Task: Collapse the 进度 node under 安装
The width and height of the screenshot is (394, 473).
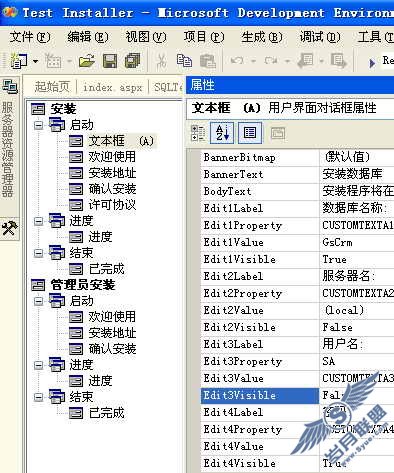Action: 39,221
